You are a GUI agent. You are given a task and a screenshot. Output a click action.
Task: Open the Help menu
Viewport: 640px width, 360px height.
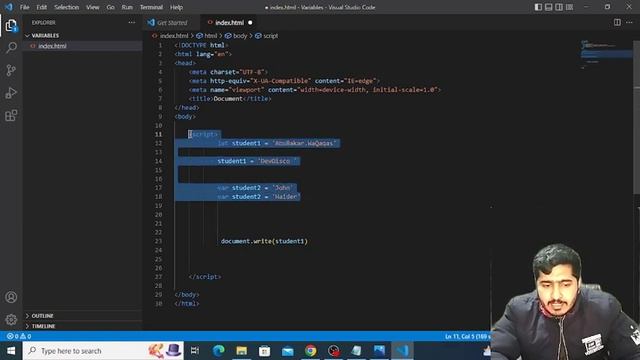point(176,7)
